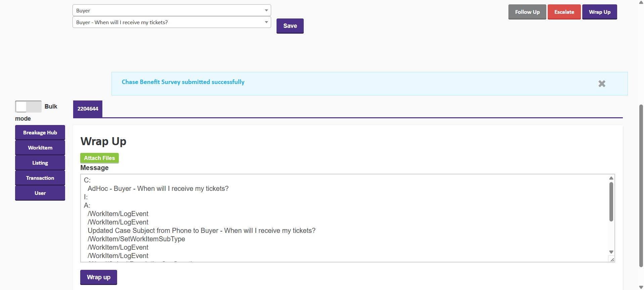Go to the Listing section

click(40, 163)
